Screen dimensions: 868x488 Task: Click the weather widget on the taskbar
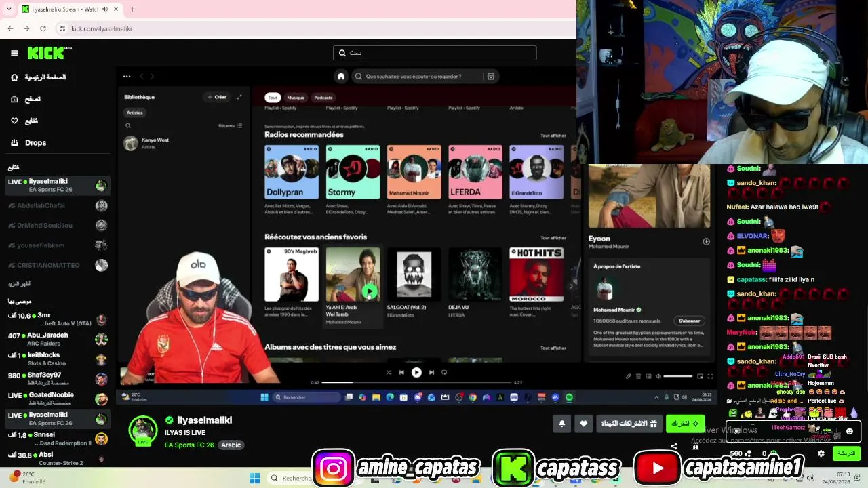[28, 478]
